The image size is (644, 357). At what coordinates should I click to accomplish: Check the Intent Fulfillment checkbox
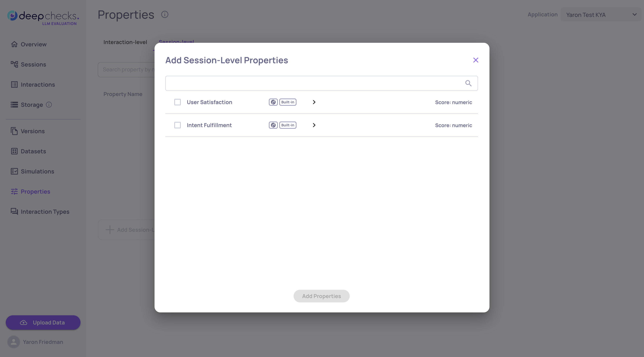click(x=178, y=125)
